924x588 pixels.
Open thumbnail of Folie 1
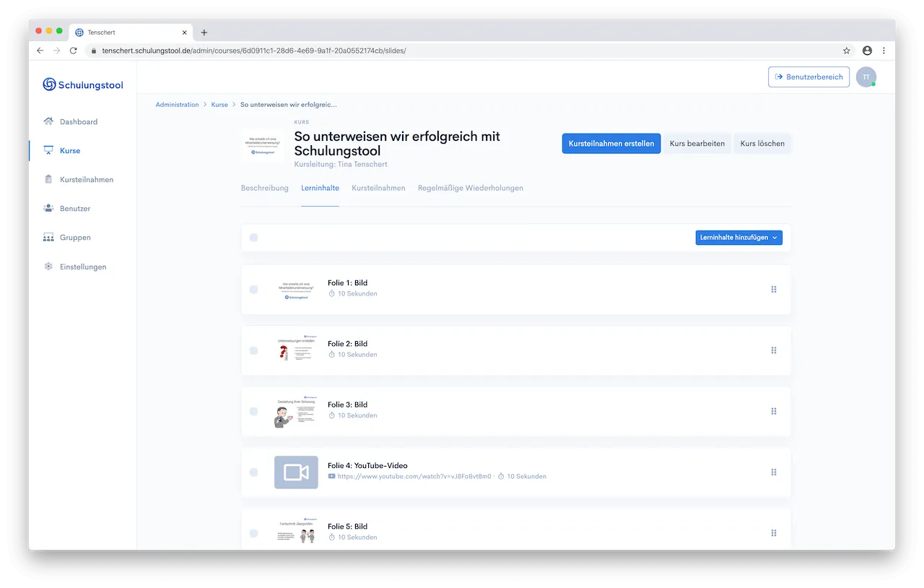pos(296,289)
